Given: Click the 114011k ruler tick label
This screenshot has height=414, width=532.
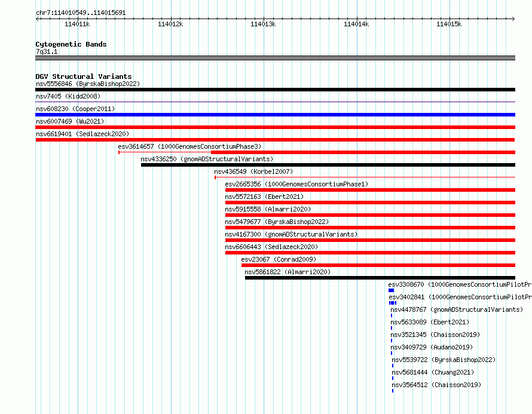Looking at the screenshot, I should point(77,24).
